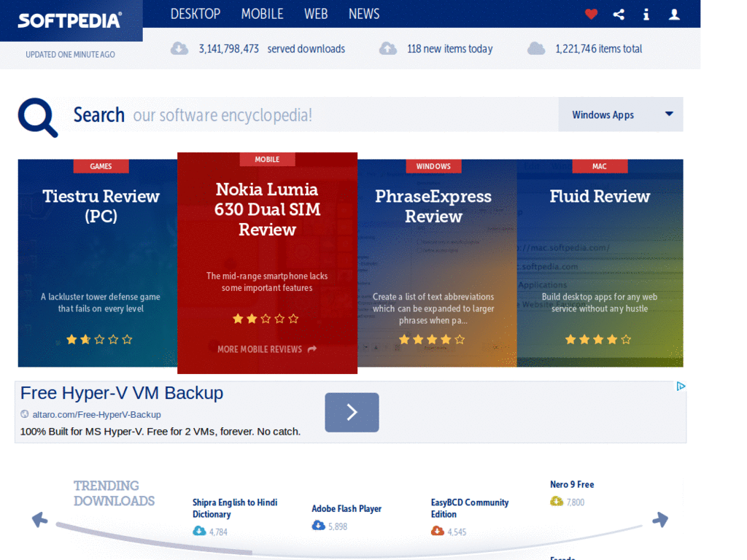Screen dimensions: 747x560
Task: Click the ad's forward arrow button
Action: (352, 412)
